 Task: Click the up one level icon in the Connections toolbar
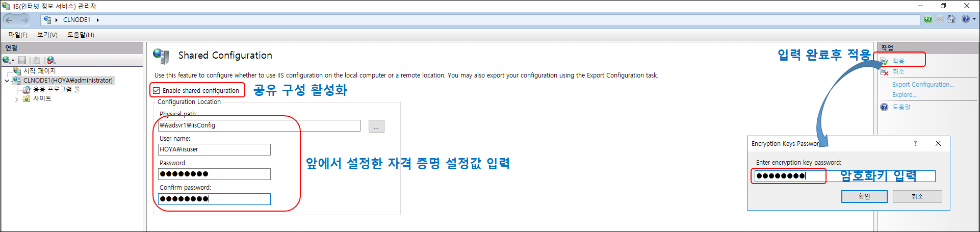pyautogui.click(x=36, y=60)
